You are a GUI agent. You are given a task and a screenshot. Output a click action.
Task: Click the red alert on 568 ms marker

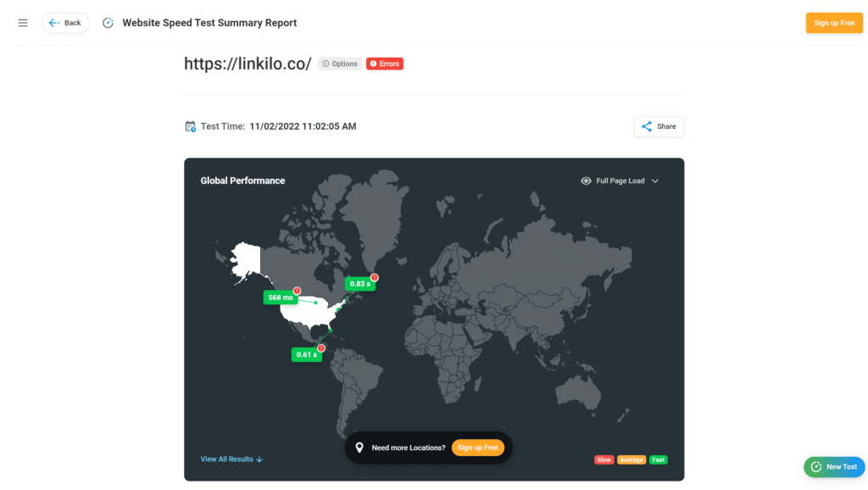298,291
